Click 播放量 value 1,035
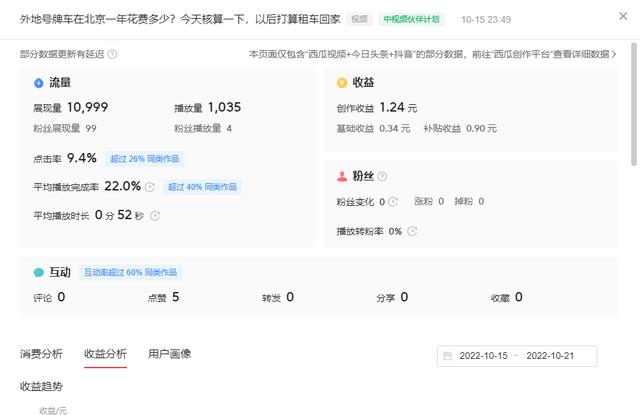This screenshot has height=415, width=640. (224, 107)
